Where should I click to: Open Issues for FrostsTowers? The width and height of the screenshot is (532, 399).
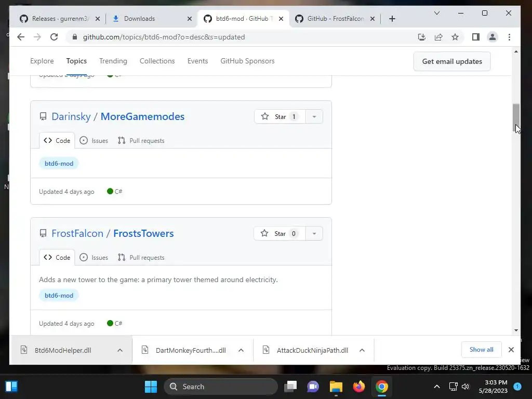click(x=94, y=258)
